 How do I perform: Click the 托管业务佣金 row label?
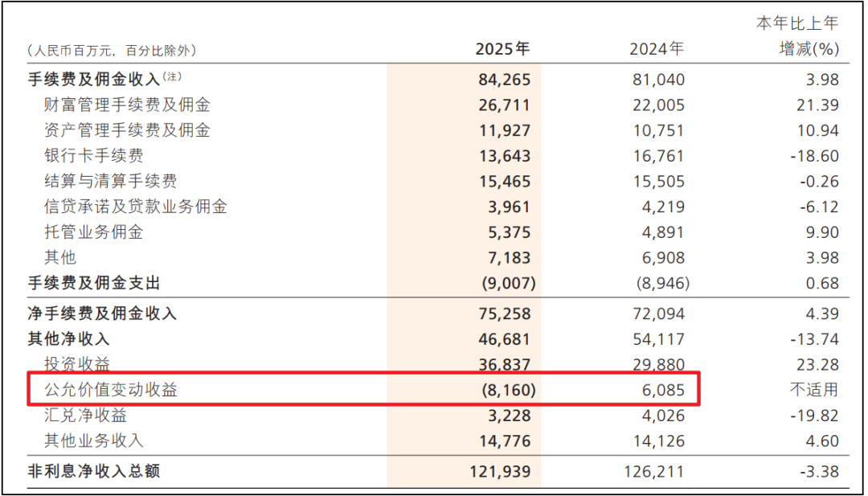[x=94, y=233]
